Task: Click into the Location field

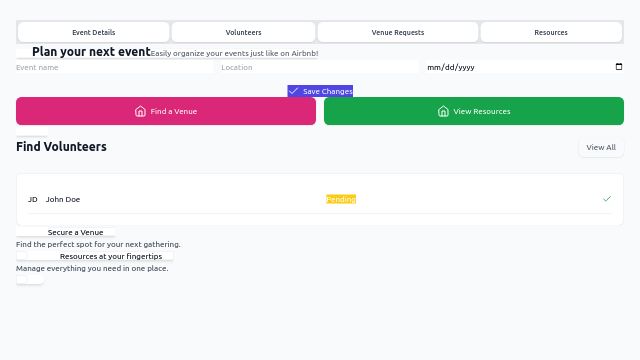Action: point(320,67)
